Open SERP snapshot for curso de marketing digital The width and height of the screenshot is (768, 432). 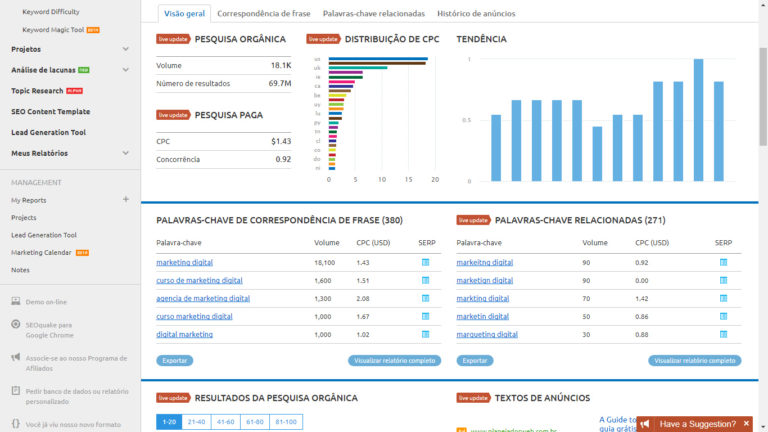(x=425, y=281)
